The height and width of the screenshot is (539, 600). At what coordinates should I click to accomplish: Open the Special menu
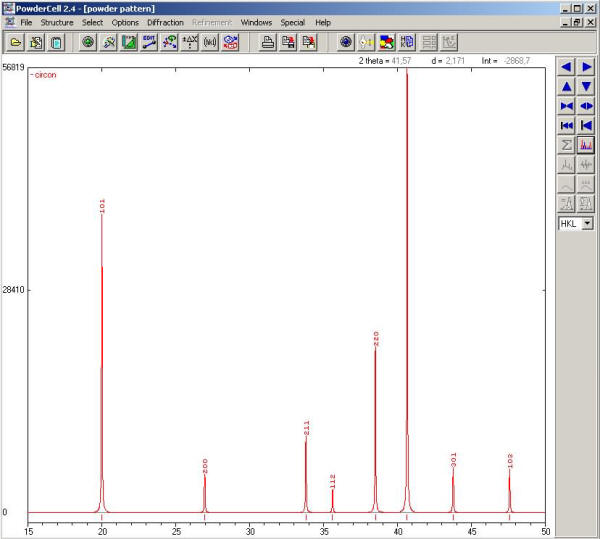point(292,22)
